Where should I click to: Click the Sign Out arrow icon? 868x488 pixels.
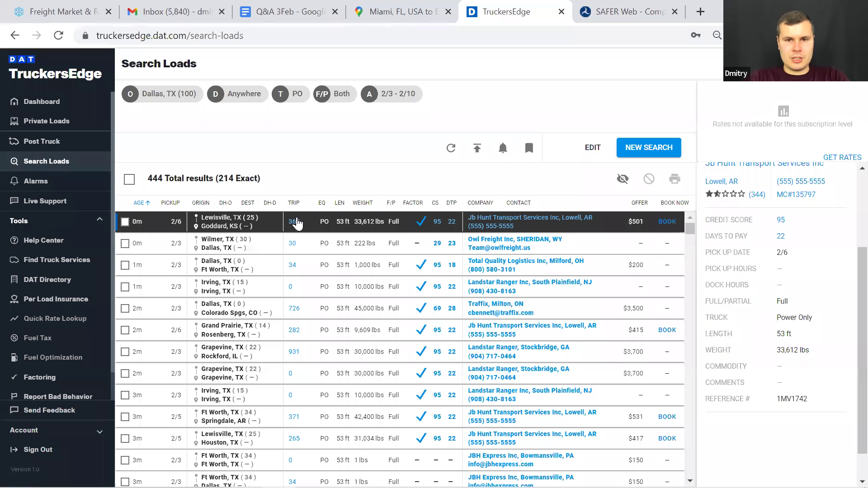pyautogui.click(x=14, y=450)
